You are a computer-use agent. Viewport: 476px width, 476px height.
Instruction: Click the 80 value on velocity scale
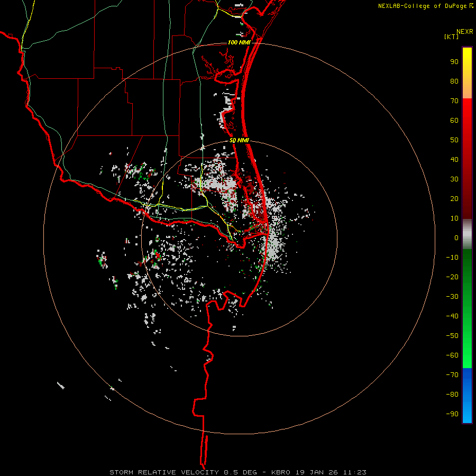pyautogui.click(x=454, y=81)
